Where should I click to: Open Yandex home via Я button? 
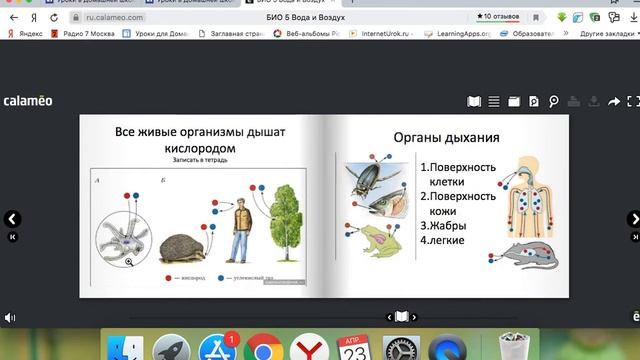[x=34, y=18]
